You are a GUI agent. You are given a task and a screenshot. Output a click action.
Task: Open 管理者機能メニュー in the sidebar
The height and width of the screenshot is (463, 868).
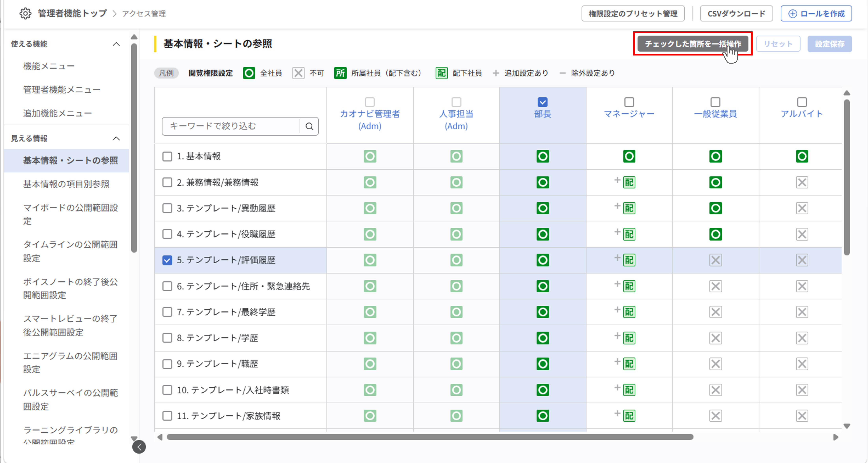(x=62, y=90)
